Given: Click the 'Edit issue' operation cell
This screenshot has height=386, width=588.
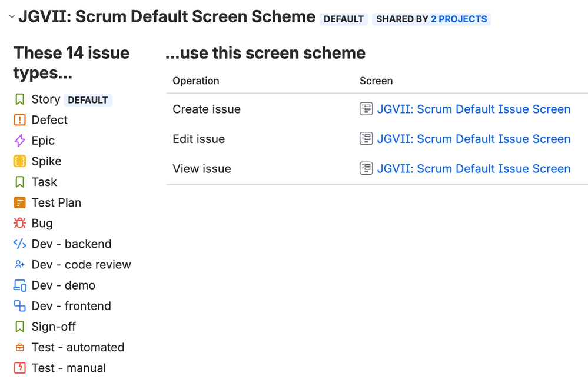Looking at the screenshot, I should (x=199, y=139).
